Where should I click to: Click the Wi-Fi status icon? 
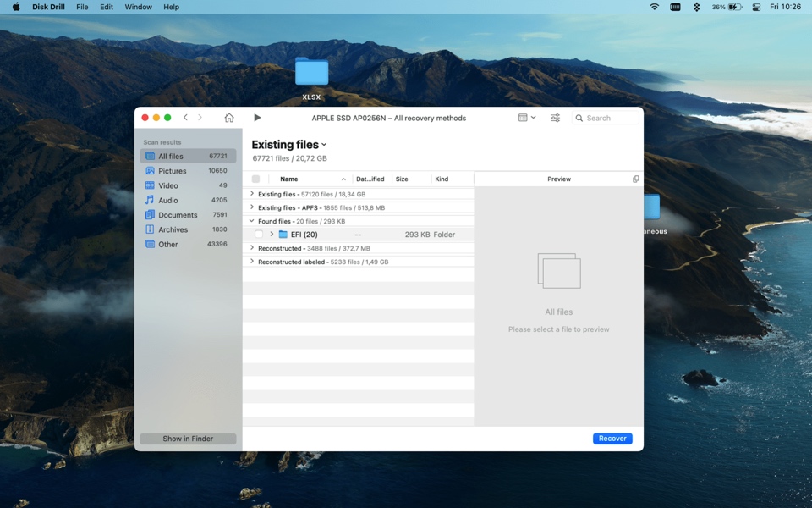click(x=655, y=7)
